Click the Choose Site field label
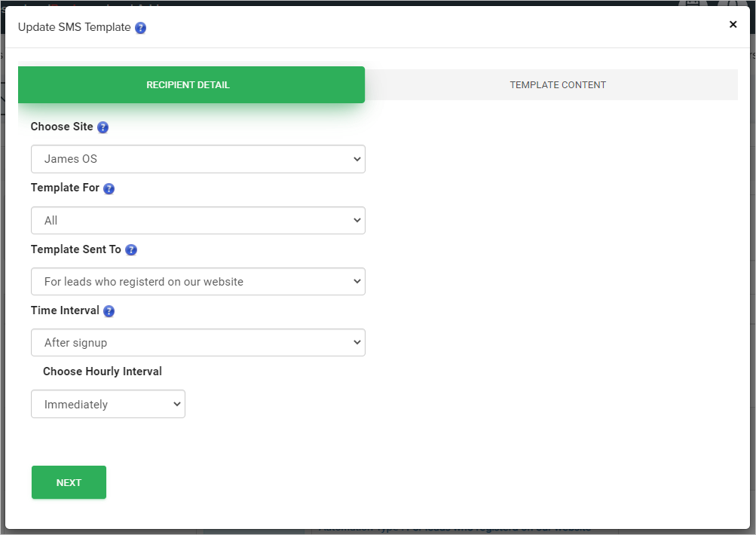The height and width of the screenshot is (535, 756). [62, 127]
